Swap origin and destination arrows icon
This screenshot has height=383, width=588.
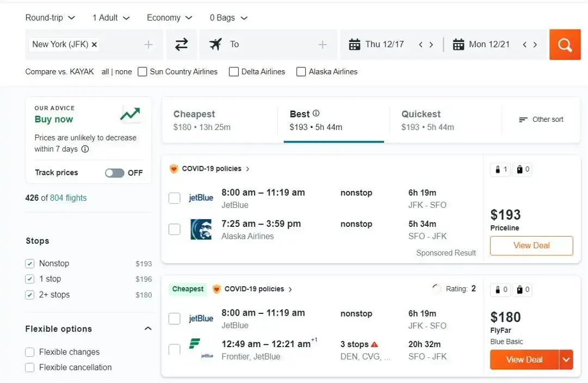pyautogui.click(x=182, y=45)
